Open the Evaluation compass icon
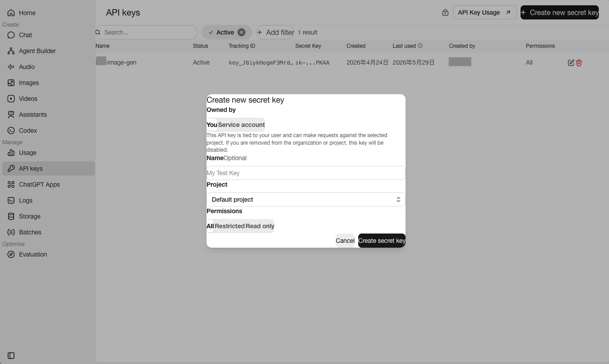 [x=11, y=254]
